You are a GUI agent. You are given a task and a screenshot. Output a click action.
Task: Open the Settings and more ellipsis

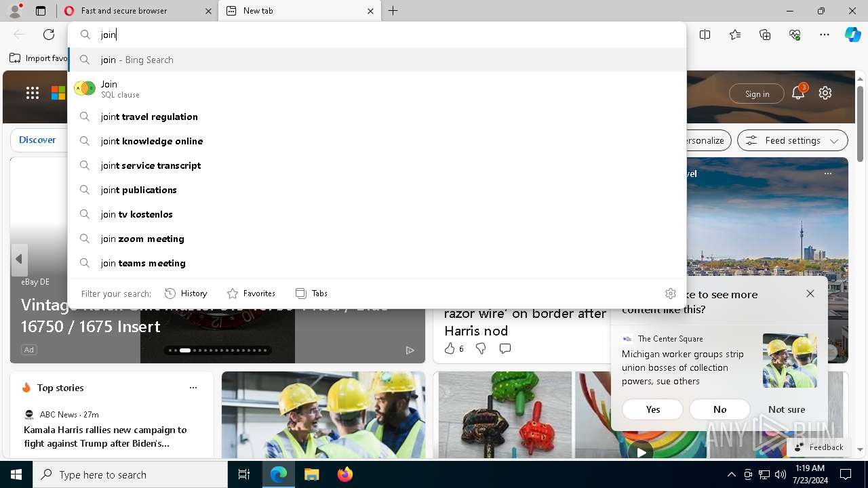[x=825, y=35]
